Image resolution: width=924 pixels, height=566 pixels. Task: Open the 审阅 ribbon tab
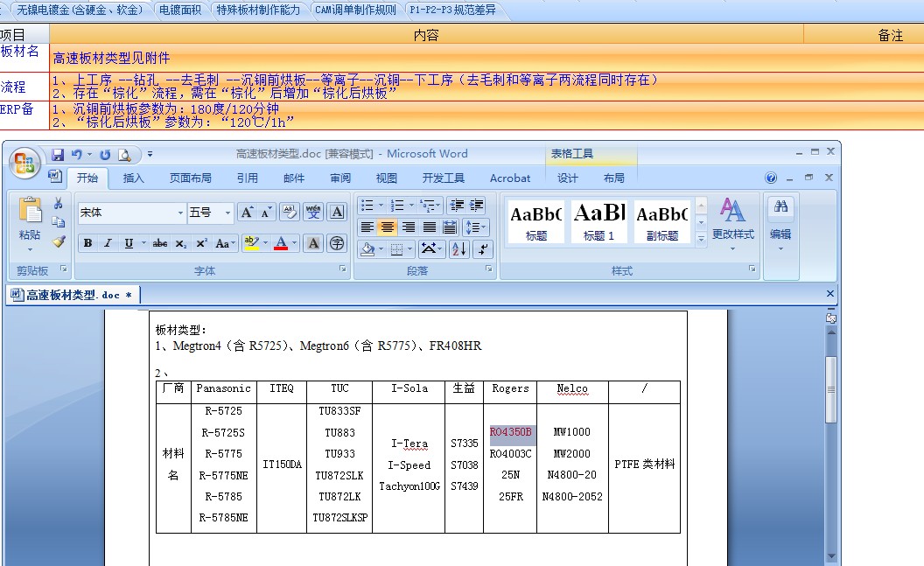click(x=340, y=178)
